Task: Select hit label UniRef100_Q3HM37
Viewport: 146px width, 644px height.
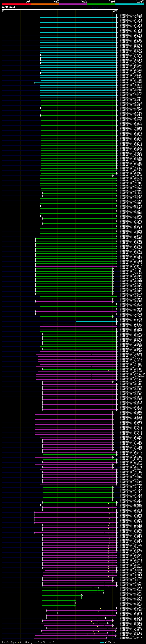Action: point(131,90)
